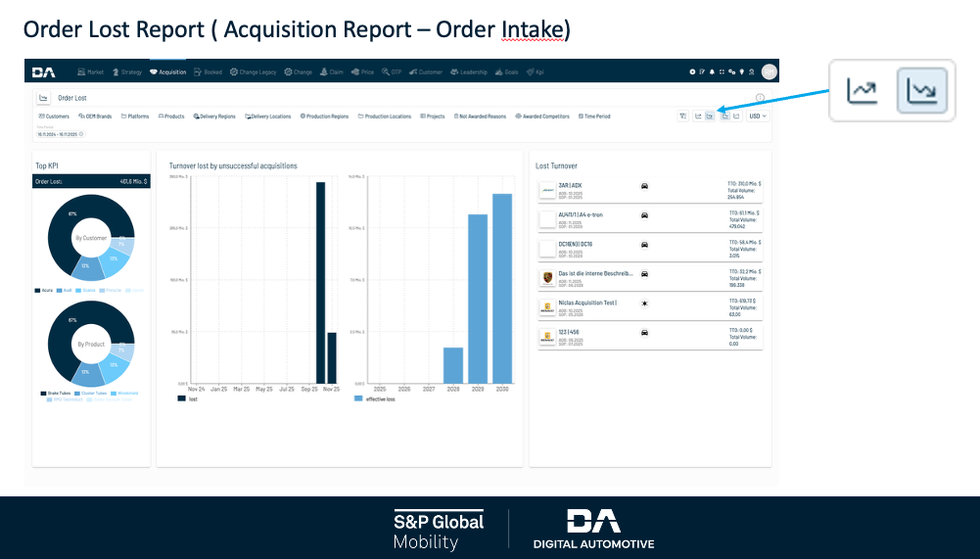Click the Renault logo in Niclas Acquisition row
980x559 pixels.
[547, 307]
